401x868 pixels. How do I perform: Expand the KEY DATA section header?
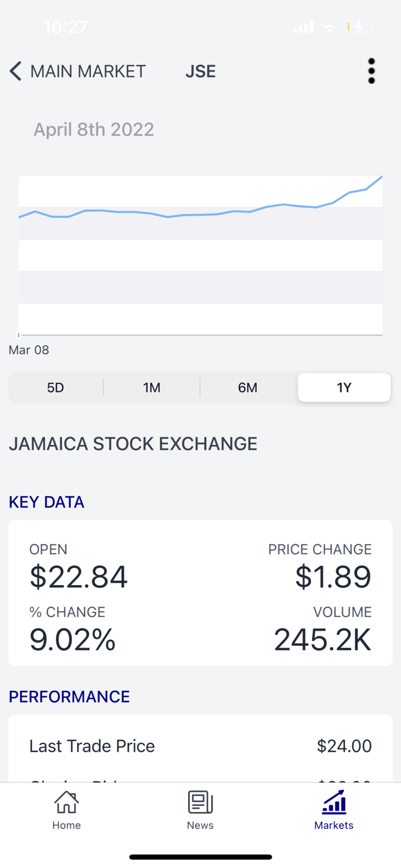click(46, 502)
